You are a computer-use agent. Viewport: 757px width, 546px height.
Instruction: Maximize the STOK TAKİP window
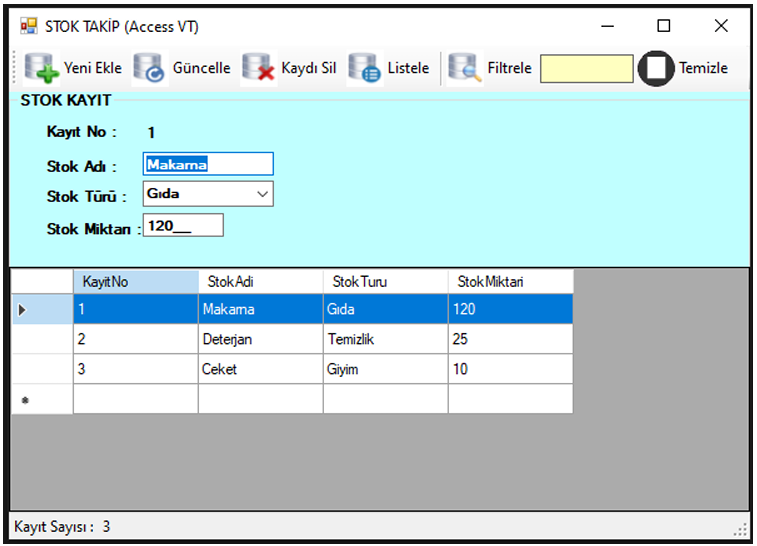(663, 26)
